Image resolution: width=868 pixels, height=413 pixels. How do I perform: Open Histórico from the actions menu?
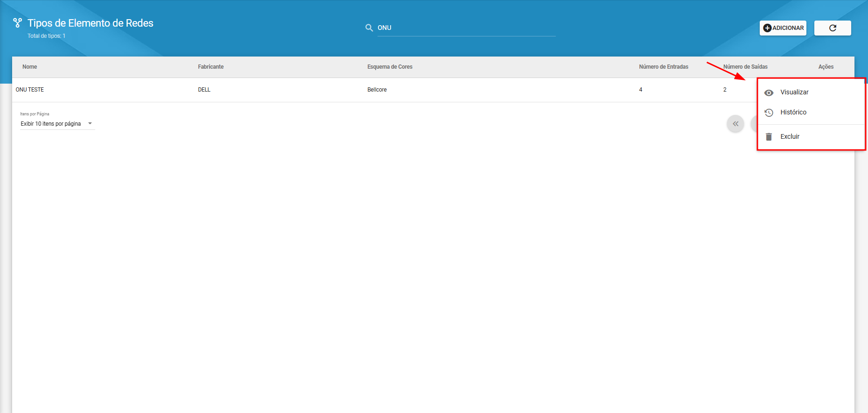pos(811,113)
